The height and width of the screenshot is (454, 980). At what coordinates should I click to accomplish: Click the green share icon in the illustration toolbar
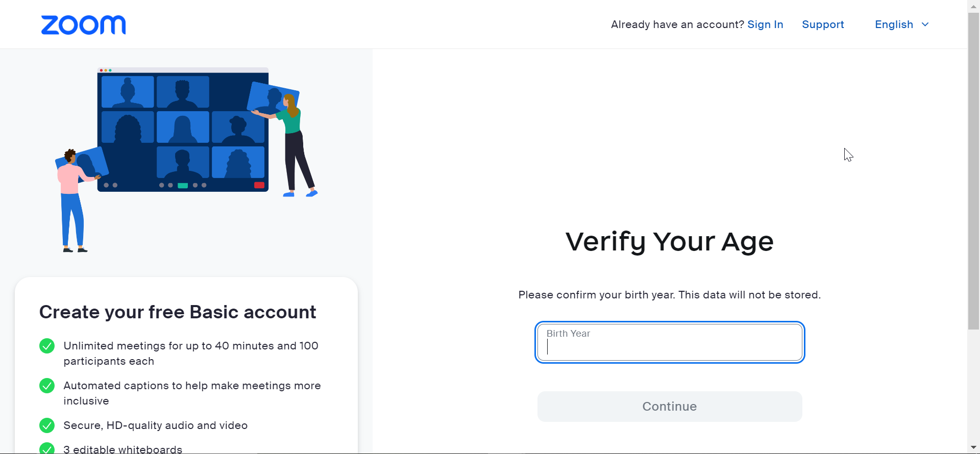(182, 186)
